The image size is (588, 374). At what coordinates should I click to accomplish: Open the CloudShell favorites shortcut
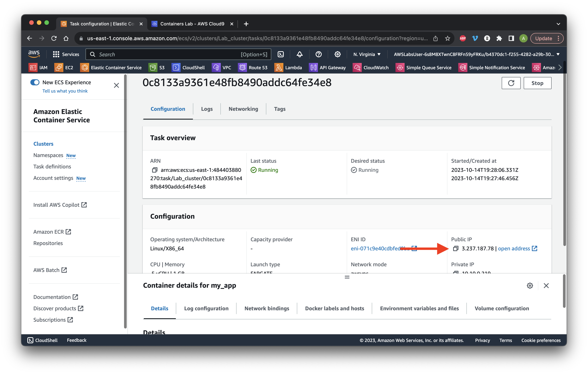[188, 68]
